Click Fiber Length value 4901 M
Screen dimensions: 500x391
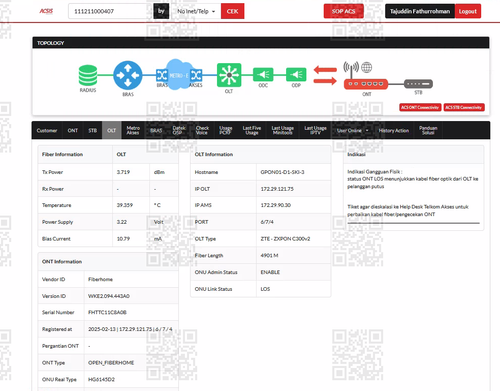(269, 255)
